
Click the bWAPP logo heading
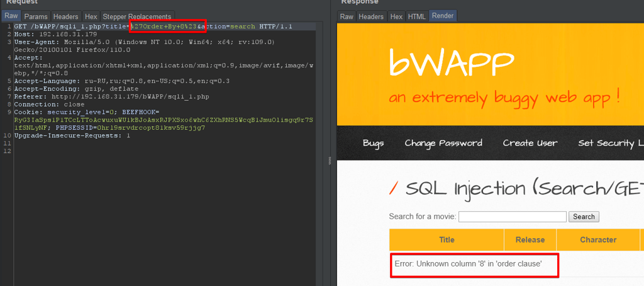click(451, 63)
